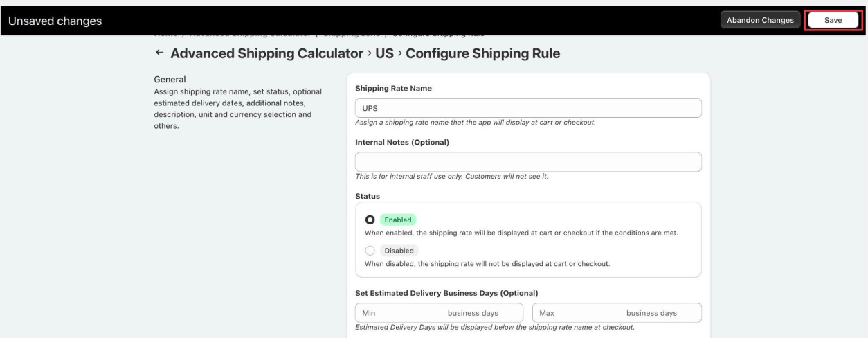This screenshot has width=868, height=338.
Task: Click the gray Disabled status badge
Action: pos(399,251)
